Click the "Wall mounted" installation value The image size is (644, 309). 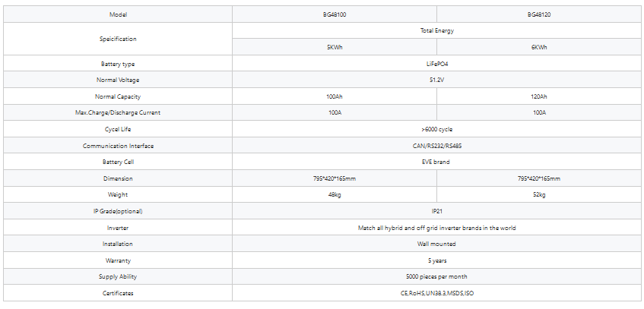[x=436, y=244]
